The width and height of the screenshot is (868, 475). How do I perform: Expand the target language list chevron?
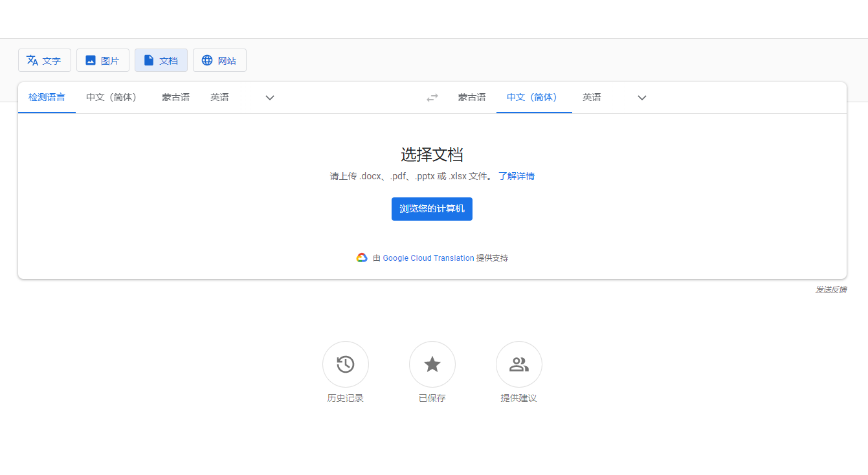642,98
